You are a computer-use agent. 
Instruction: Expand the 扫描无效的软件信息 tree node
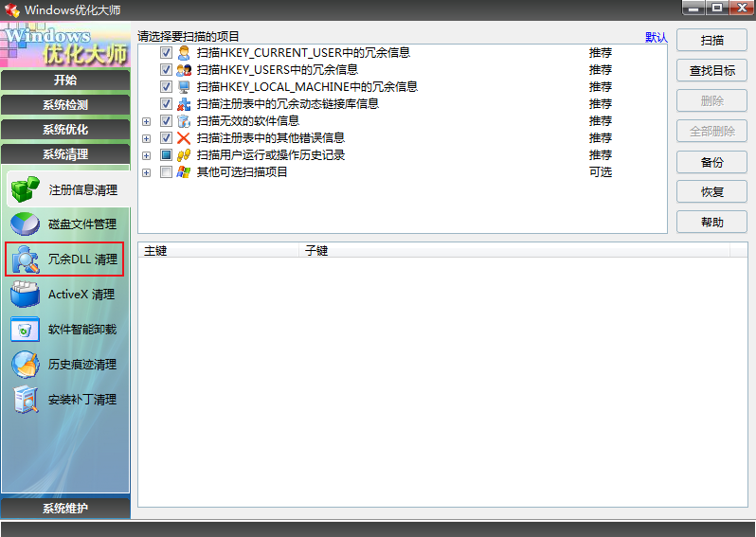coord(146,121)
